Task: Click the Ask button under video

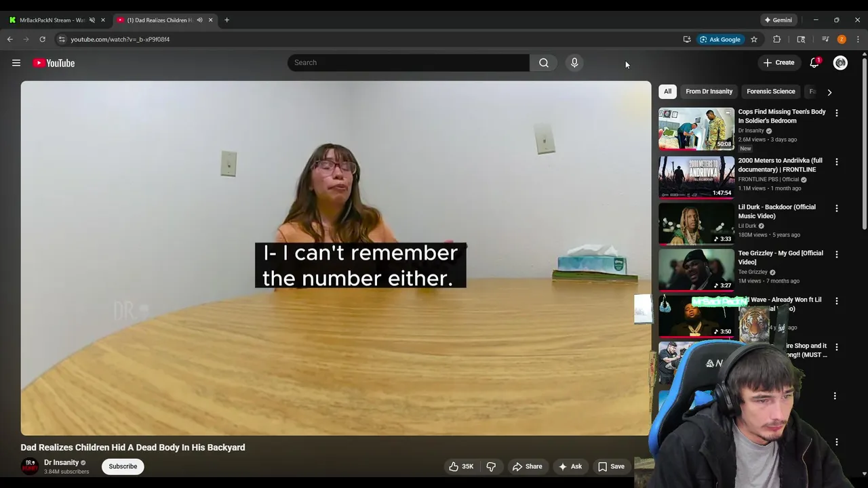Action: pyautogui.click(x=570, y=466)
